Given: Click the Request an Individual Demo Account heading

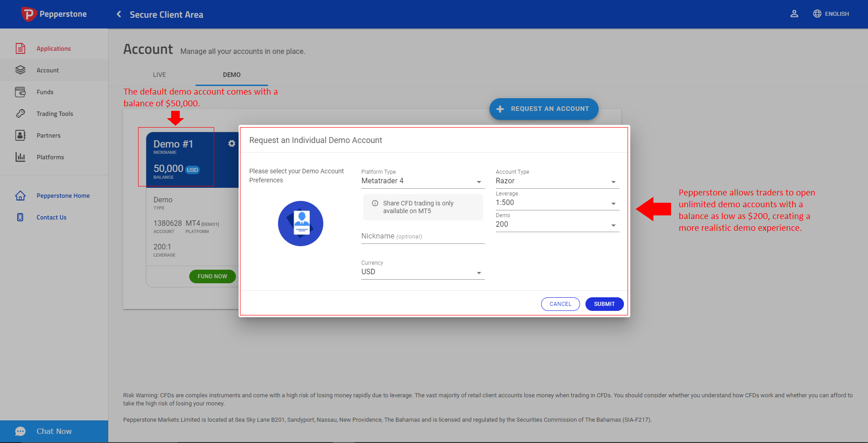Looking at the screenshot, I should (316, 140).
